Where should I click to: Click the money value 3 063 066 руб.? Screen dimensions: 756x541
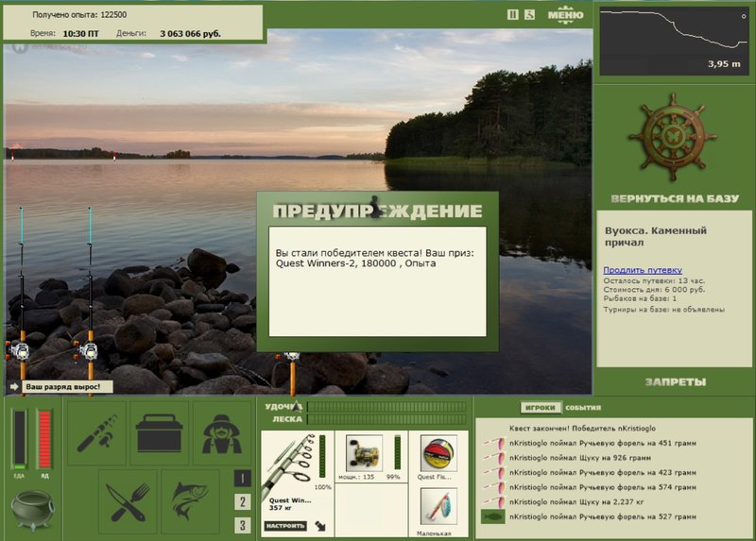191,34
